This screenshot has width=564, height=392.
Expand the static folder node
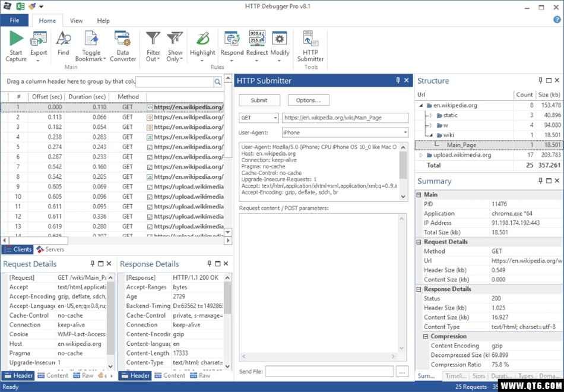(431, 116)
